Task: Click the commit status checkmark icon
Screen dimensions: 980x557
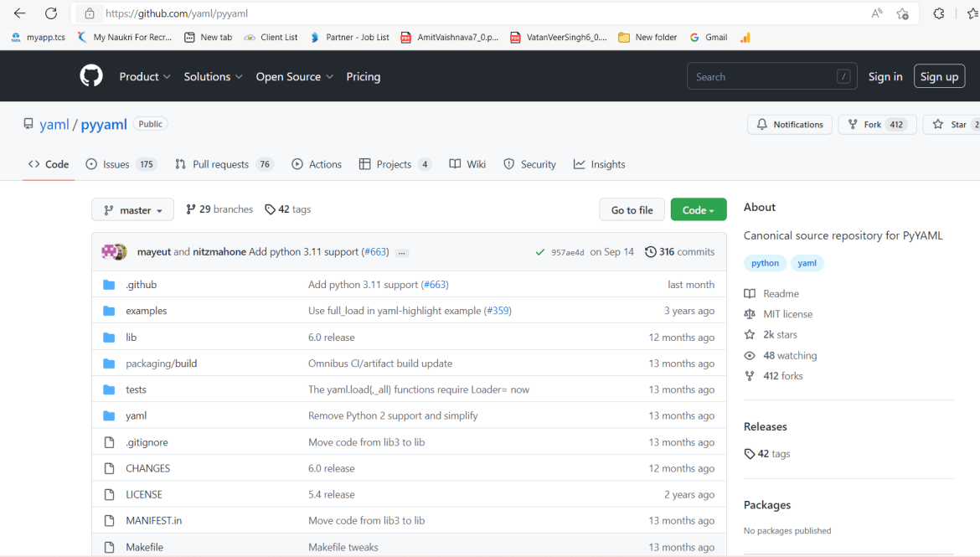Action: (540, 252)
